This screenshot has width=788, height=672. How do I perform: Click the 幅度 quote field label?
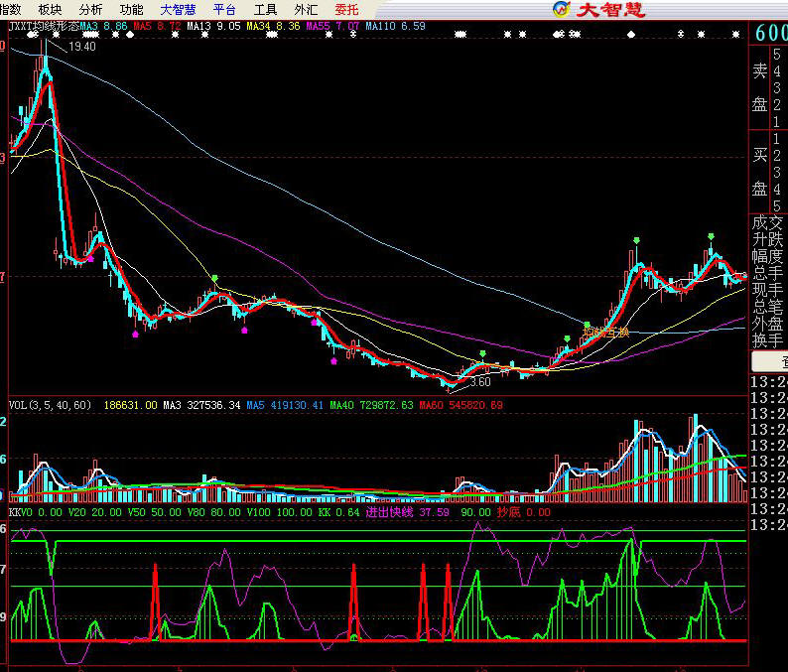click(767, 256)
